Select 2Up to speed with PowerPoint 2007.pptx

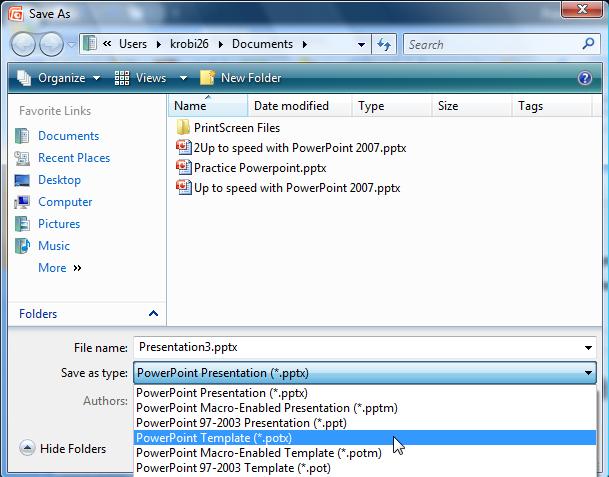click(x=300, y=148)
